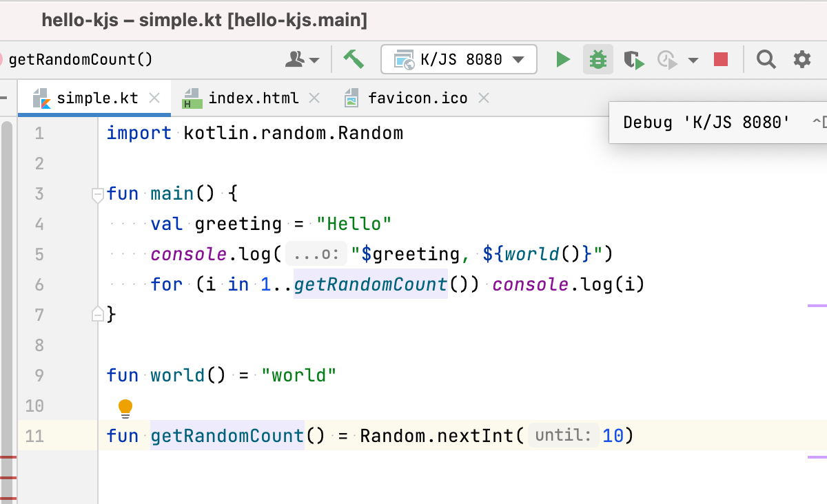The width and height of the screenshot is (827, 504).
Task: Click the import keyword on line 1
Action: point(139,134)
